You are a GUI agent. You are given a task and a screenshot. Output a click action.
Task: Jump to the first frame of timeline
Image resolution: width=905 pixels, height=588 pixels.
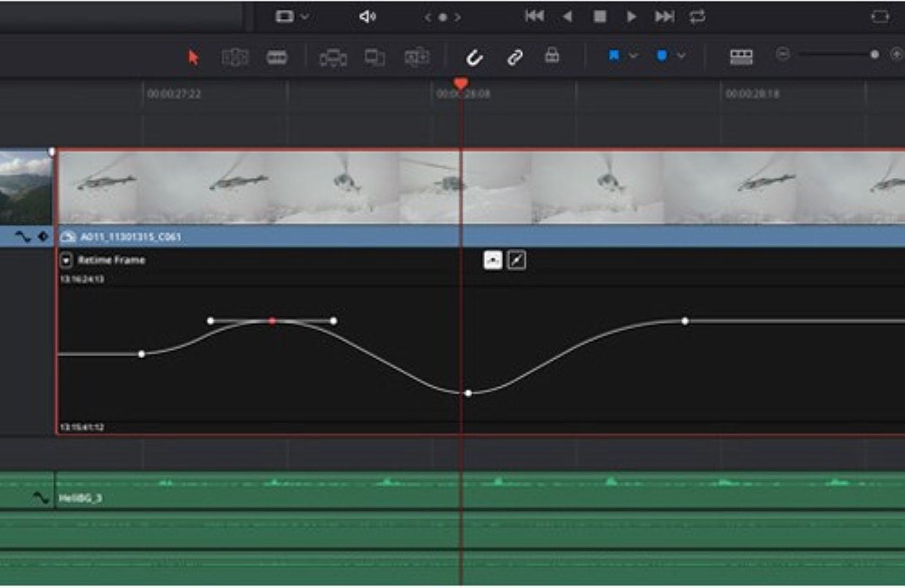[534, 16]
